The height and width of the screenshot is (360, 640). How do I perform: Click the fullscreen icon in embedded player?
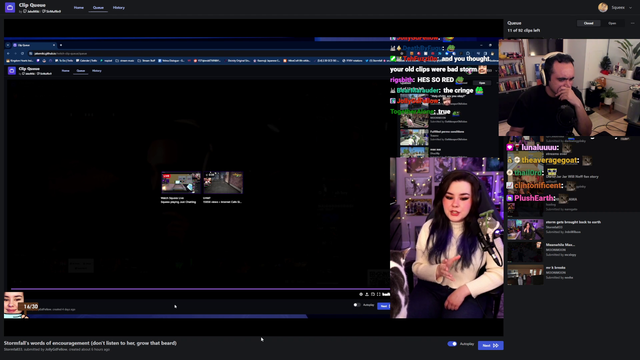(378, 294)
